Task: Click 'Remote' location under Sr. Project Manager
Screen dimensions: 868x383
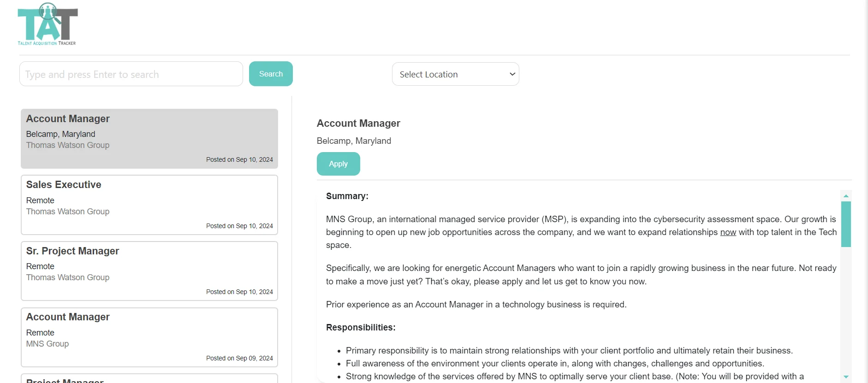Action: (40, 266)
